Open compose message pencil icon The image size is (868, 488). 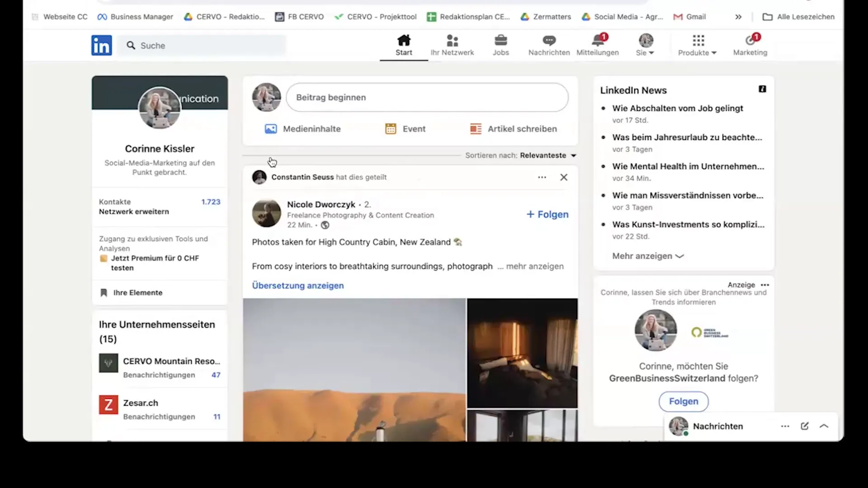pos(805,426)
